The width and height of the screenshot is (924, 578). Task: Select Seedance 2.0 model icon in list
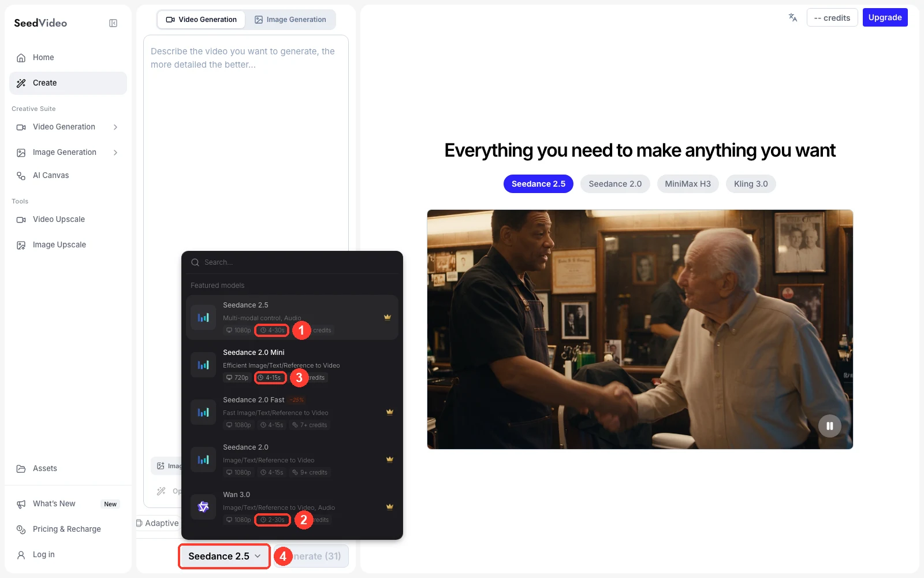[x=203, y=460]
